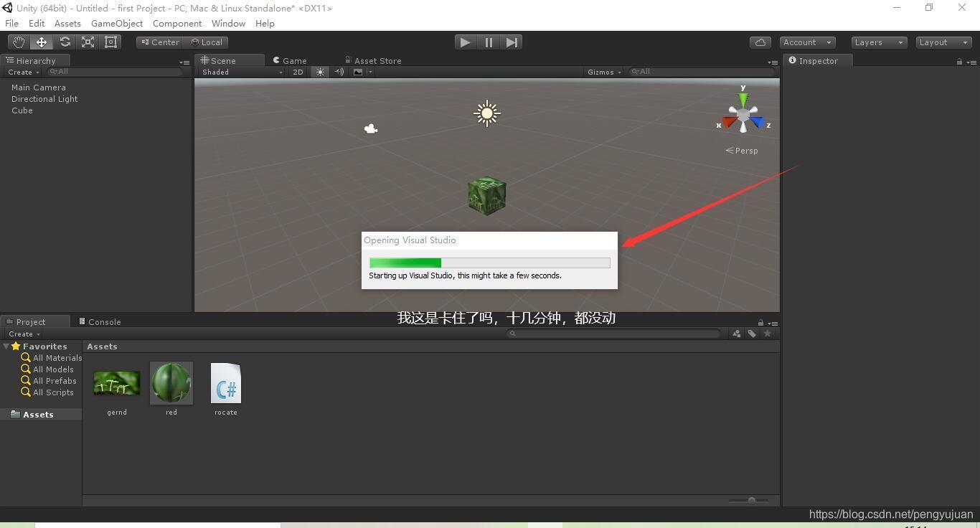980x528 pixels.
Task: Toggle 2D scene view mode
Action: (x=298, y=72)
